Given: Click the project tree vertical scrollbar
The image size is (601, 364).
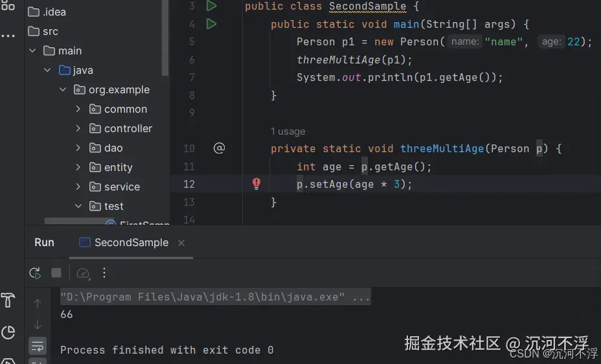Looking at the screenshot, I should point(165,38).
